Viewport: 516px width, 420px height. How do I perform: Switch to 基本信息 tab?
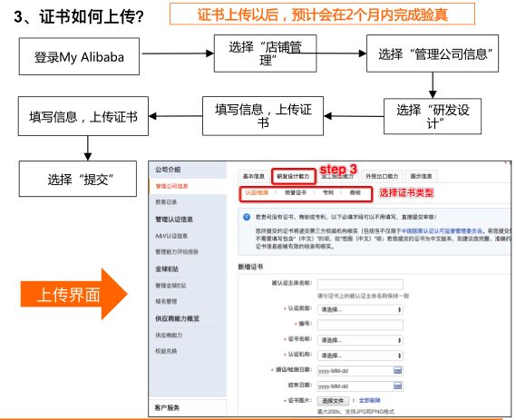coord(253,176)
